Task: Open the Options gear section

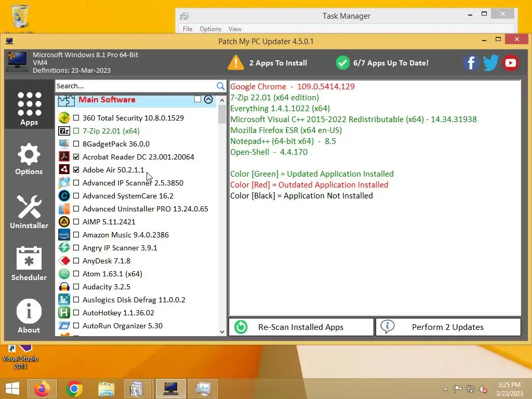Action: point(29,159)
